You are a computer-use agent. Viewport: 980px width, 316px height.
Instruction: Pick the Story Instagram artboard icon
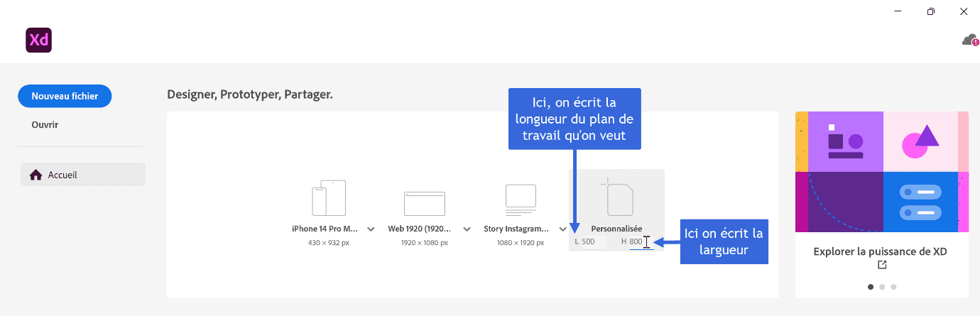pos(521,200)
